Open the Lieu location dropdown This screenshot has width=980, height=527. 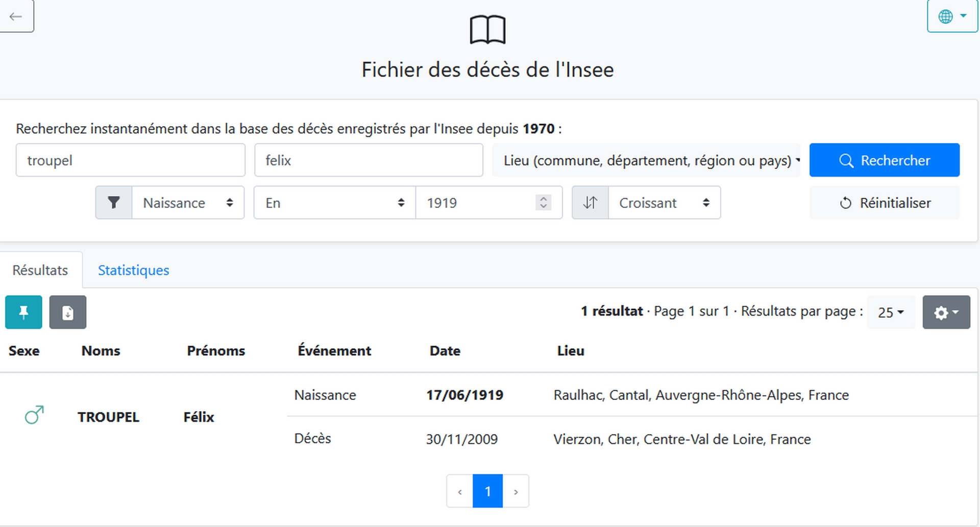coord(646,160)
